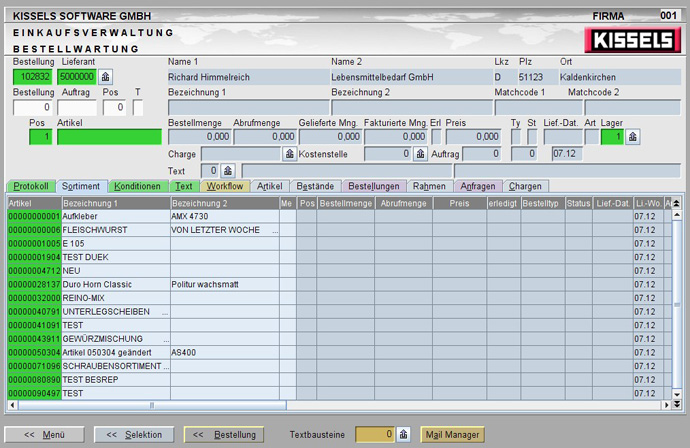Open the Konditionen tab
Image resolution: width=690 pixels, height=448 pixels.
point(138,186)
